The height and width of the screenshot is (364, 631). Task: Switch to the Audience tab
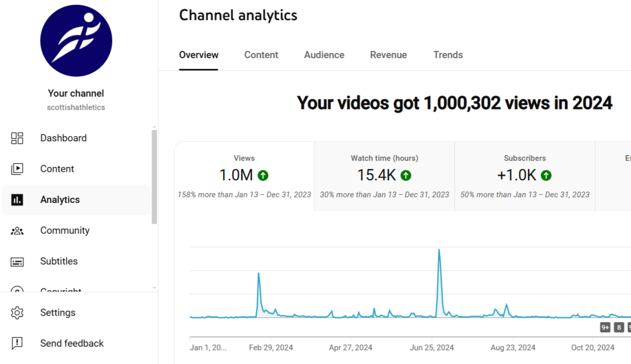(x=324, y=55)
